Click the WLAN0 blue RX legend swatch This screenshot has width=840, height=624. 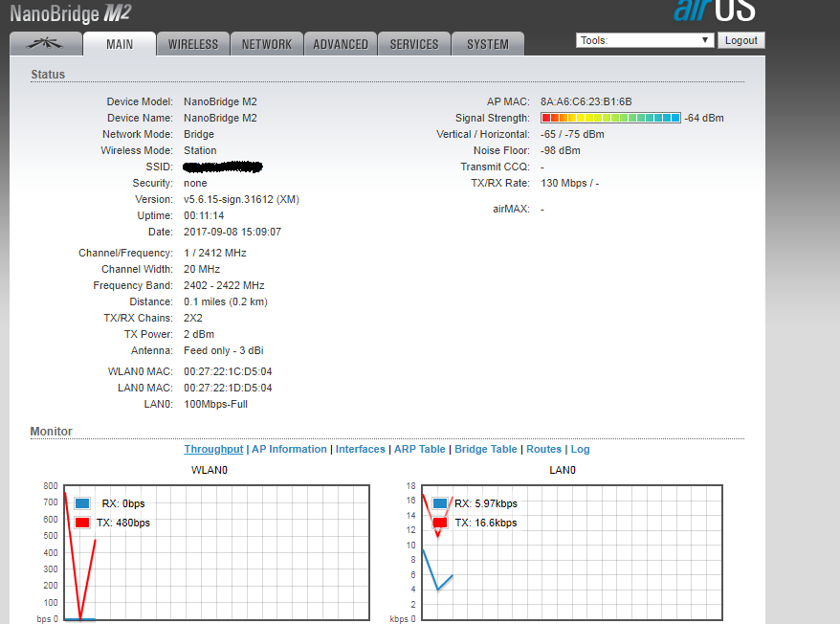[x=82, y=503]
